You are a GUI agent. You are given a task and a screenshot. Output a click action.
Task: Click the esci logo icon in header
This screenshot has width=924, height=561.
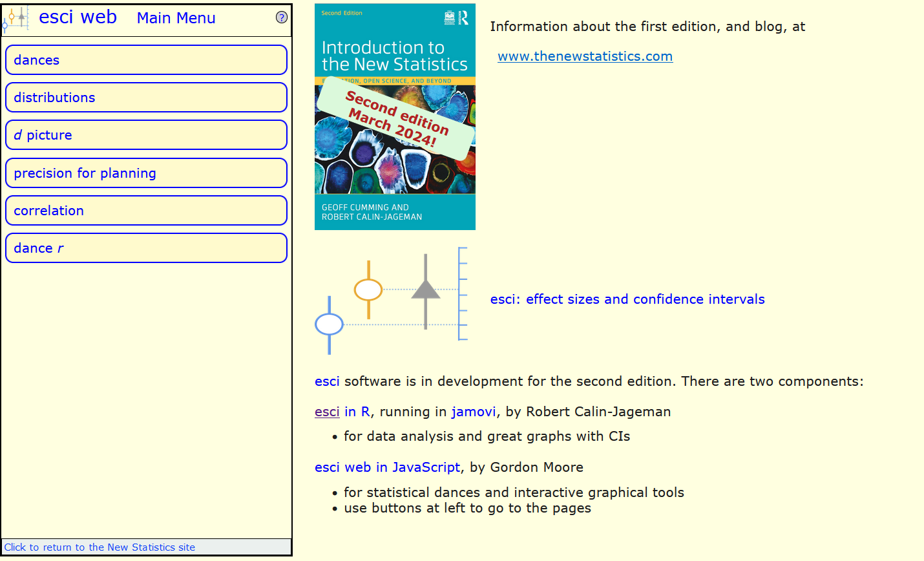16,19
